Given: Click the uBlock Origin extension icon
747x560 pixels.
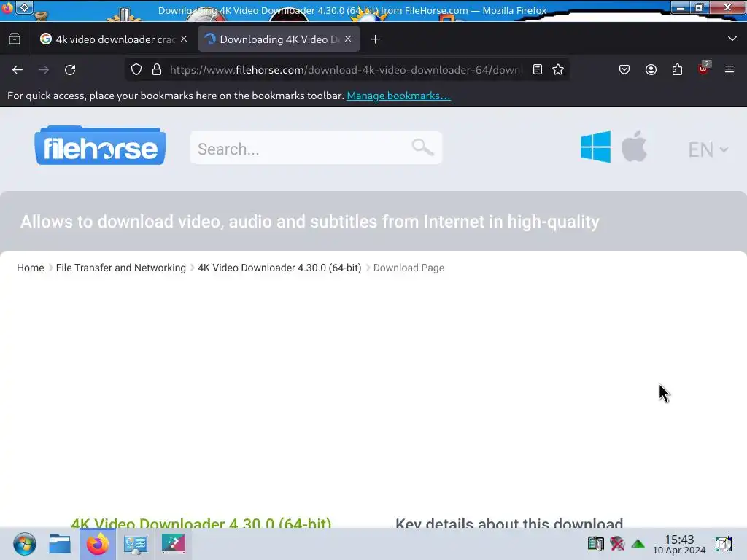Looking at the screenshot, I should (x=704, y=69).
